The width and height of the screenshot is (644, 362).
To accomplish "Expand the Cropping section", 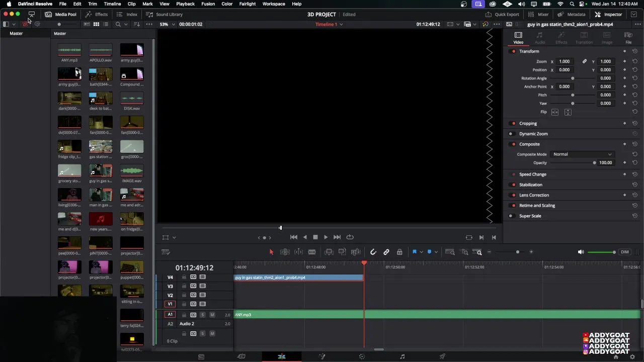I will (x=528, y=123).
